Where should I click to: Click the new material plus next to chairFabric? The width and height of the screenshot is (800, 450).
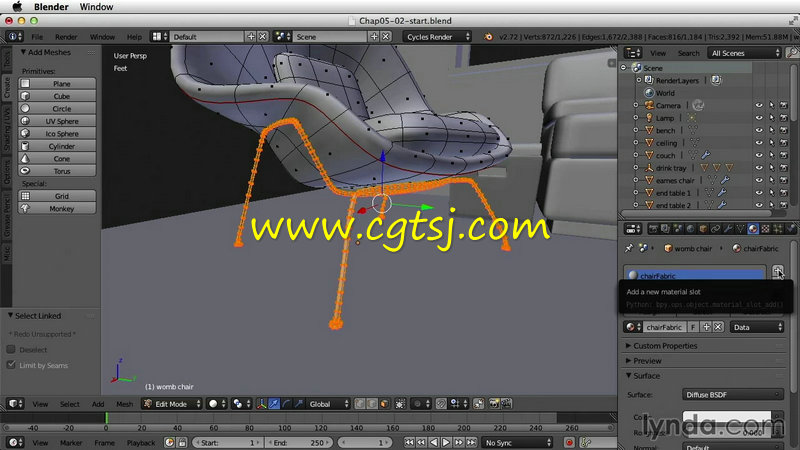coord(707,327)
